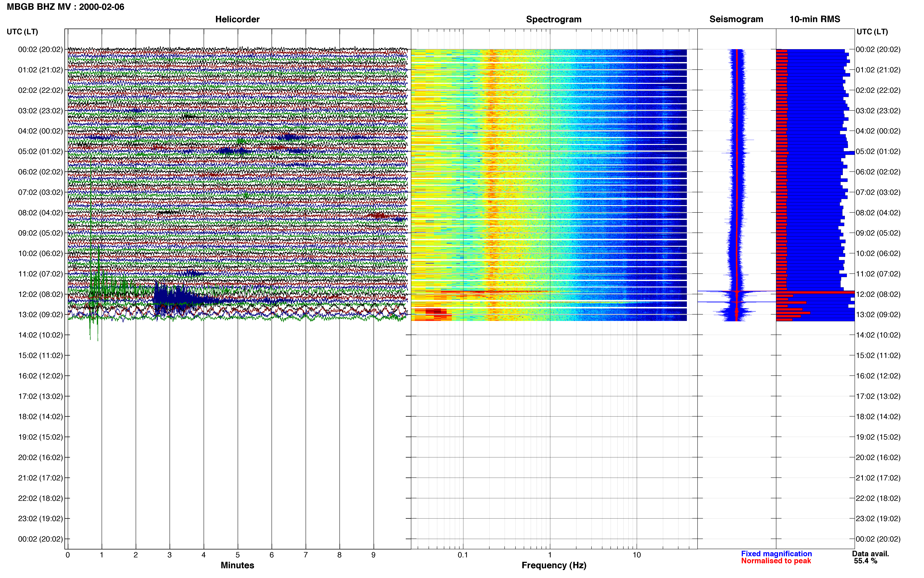Click the blue 'Fixed magnification' legend text
This screenshot has width=924, height=578.
(x=776, y=554)
